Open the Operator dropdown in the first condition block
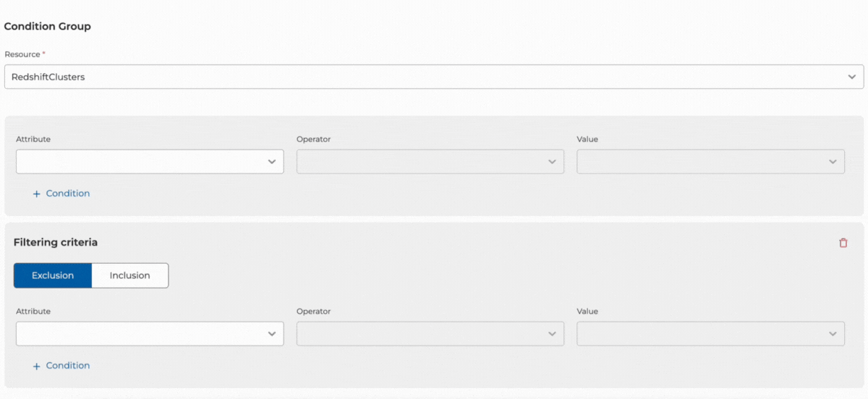Viewport: 868px width, 399px height. pos(430,162)
